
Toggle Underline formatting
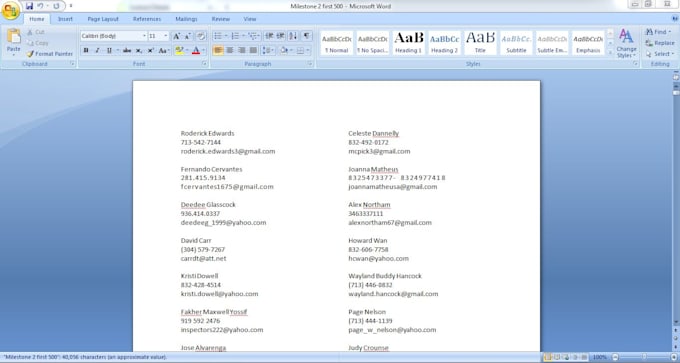pos(109,51)
